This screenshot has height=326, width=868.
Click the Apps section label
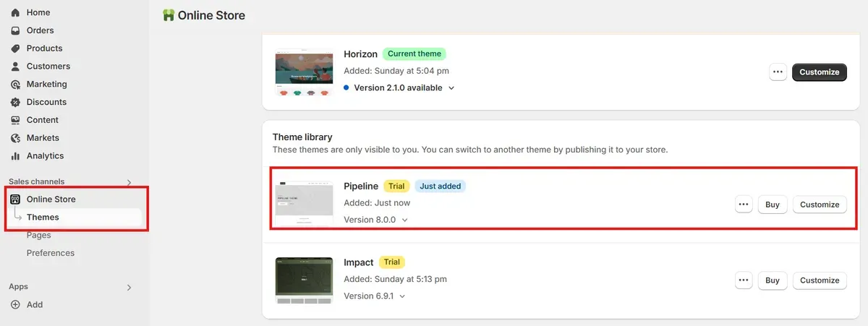point(18,287)
